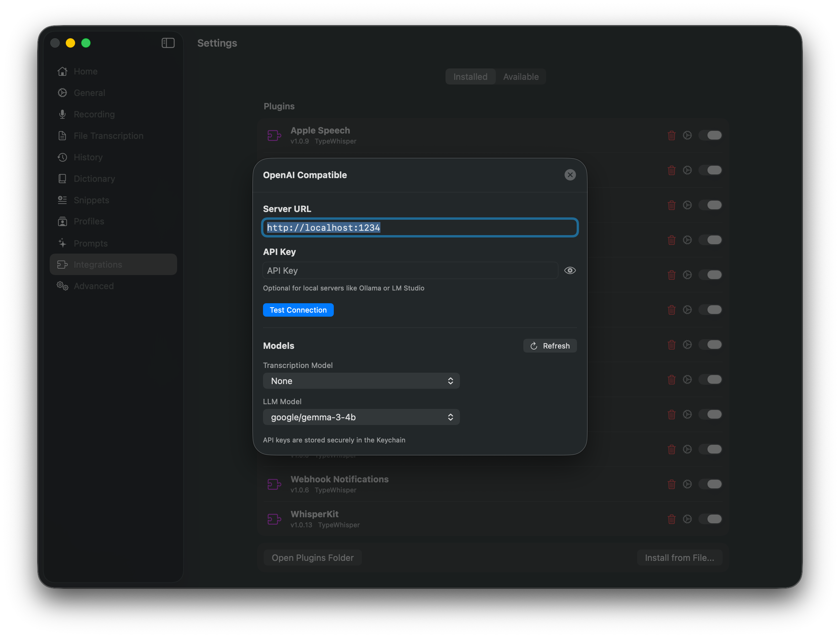Toggle the sidebar visibility control
This screenshot has height=638, width=840.
tap(167, 43)
